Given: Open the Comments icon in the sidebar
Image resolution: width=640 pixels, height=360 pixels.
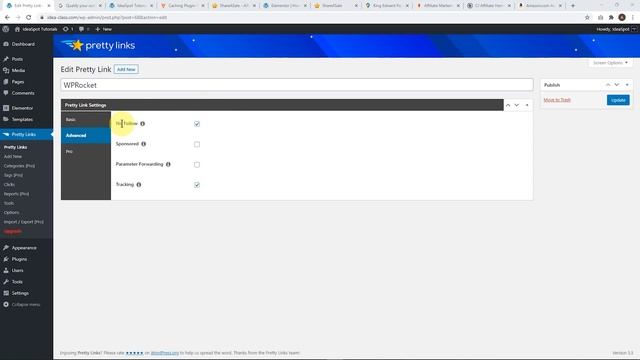Looking at the screenshot, I should tap(6, 93).
